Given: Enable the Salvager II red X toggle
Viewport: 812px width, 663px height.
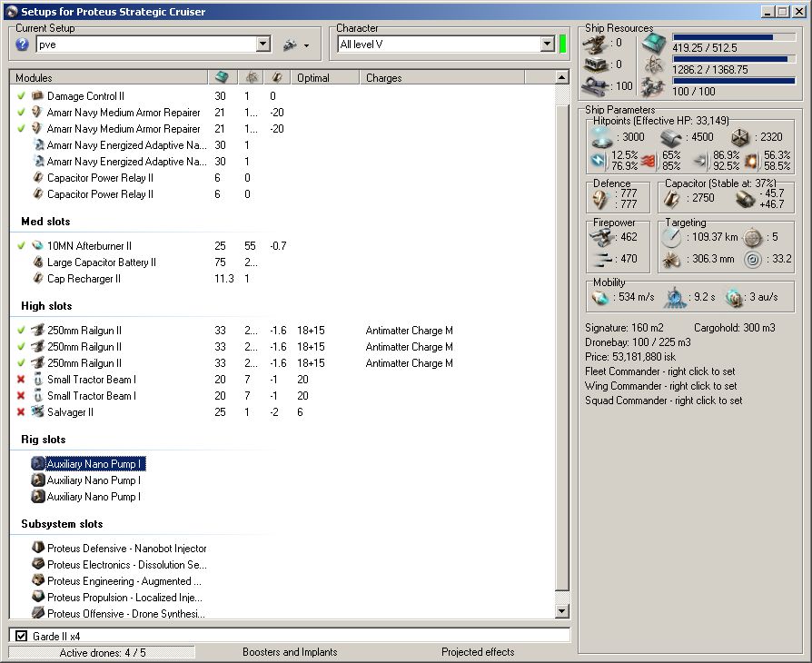Looking at the screenshot, I should (21, 411).
